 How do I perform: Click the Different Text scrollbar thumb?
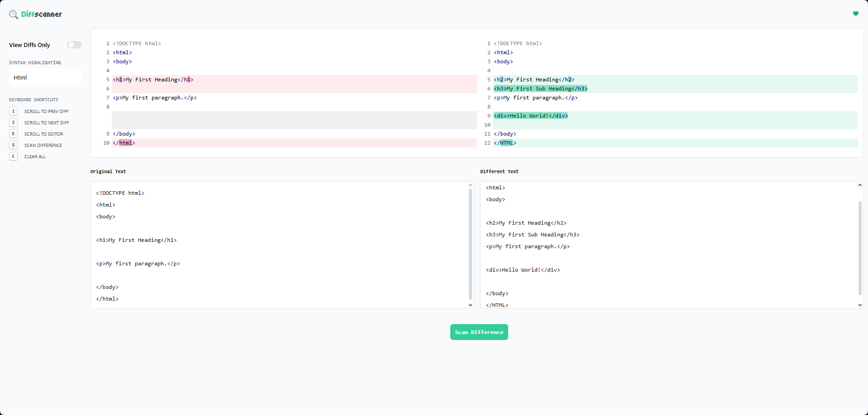tap(860, 248)
